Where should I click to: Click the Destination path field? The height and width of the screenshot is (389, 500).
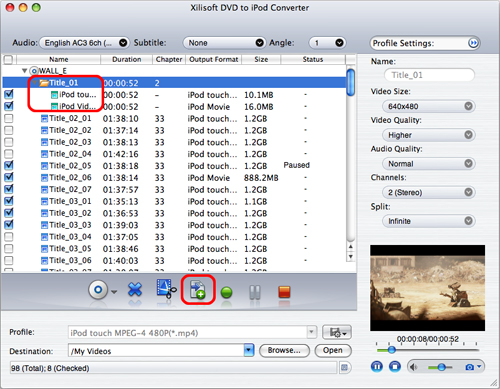156,351
